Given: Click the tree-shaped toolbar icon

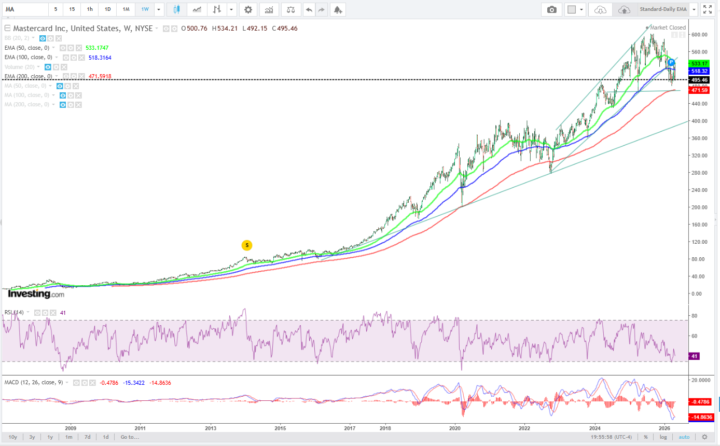Looking at the screenshot, I should 338,9.
